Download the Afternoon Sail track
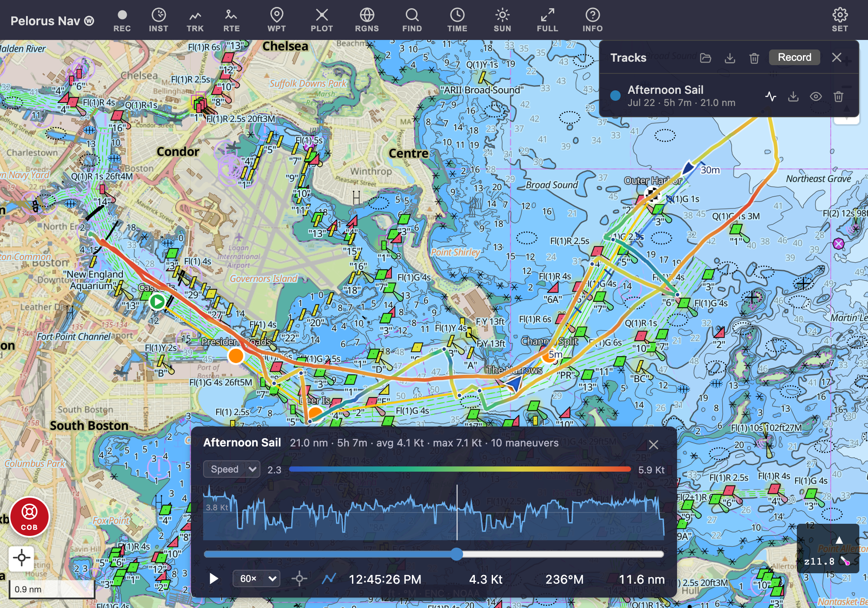Image resolution: width=868 pixels, height=608 pixels. click(x=793, y=96)
